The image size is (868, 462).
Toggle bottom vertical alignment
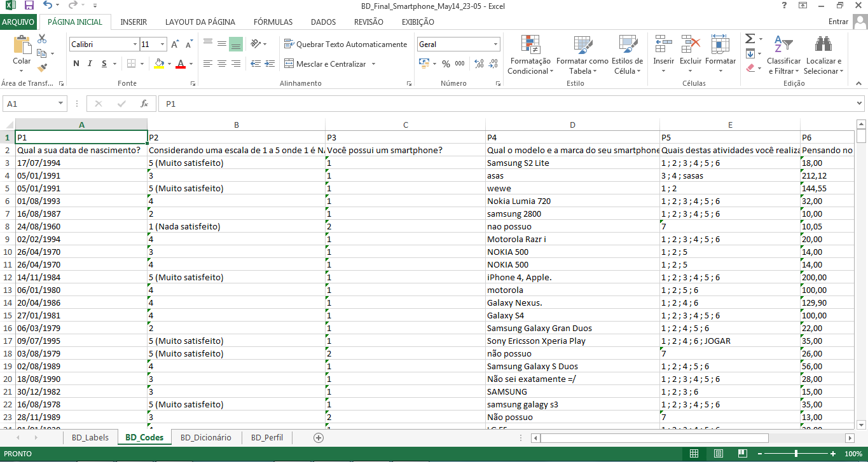(236, 44)
